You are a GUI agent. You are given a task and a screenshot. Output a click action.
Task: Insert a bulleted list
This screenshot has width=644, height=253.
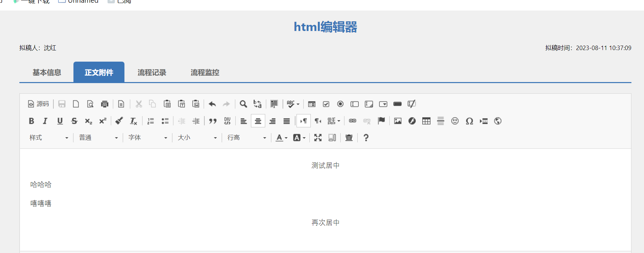tap(165, 121)
